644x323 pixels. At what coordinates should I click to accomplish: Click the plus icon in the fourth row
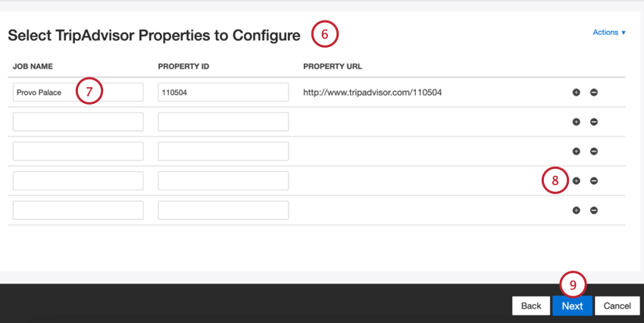point(576,180)
